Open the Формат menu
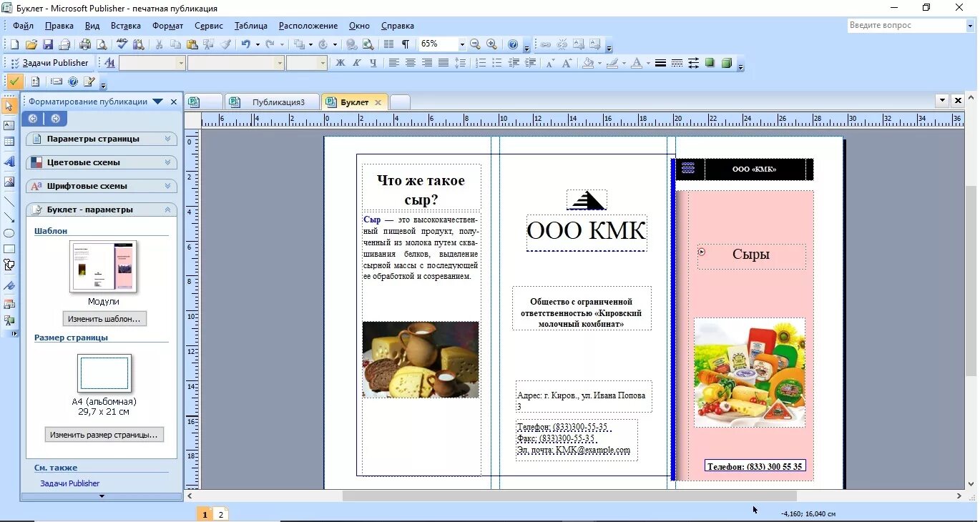This screenshot has width=980, height=522. [x=167, y=26]
